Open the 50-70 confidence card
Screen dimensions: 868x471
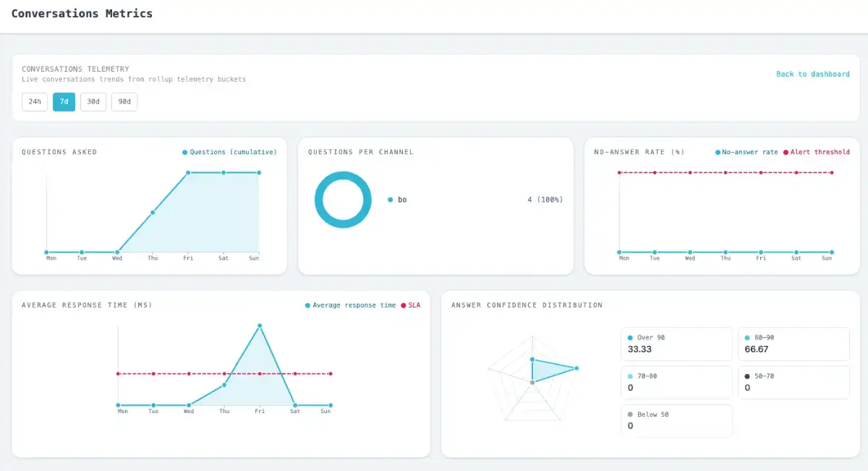click(793, 382)
